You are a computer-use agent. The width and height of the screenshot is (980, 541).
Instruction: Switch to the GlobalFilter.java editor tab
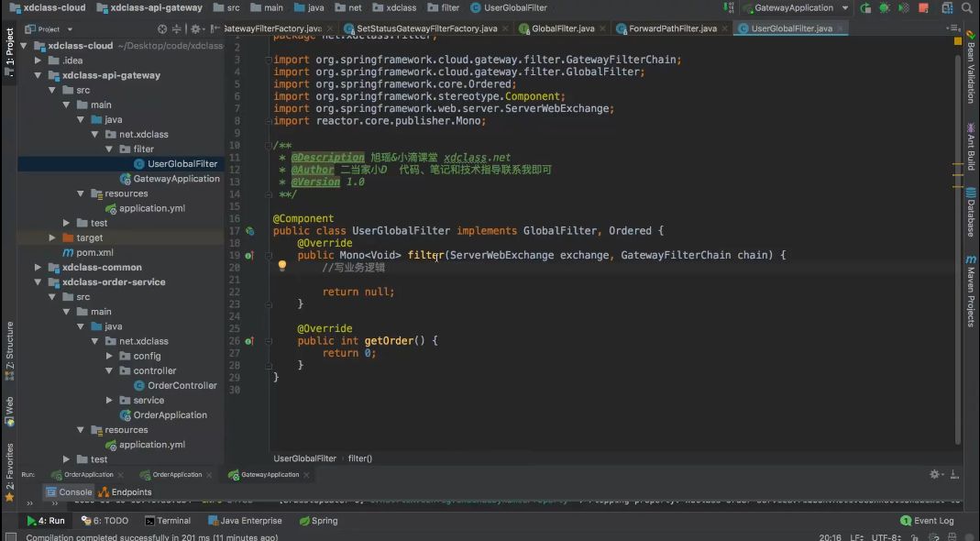[x=563, y=28]
